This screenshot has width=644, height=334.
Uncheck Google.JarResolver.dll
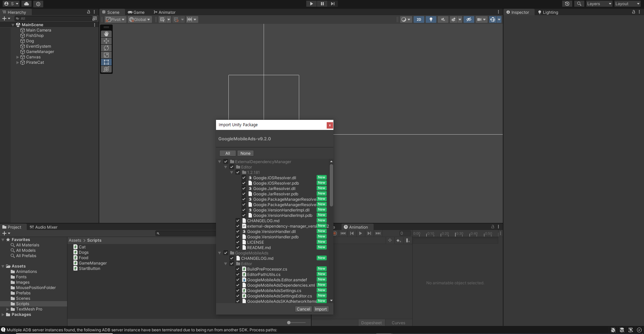tap(244, 189)
